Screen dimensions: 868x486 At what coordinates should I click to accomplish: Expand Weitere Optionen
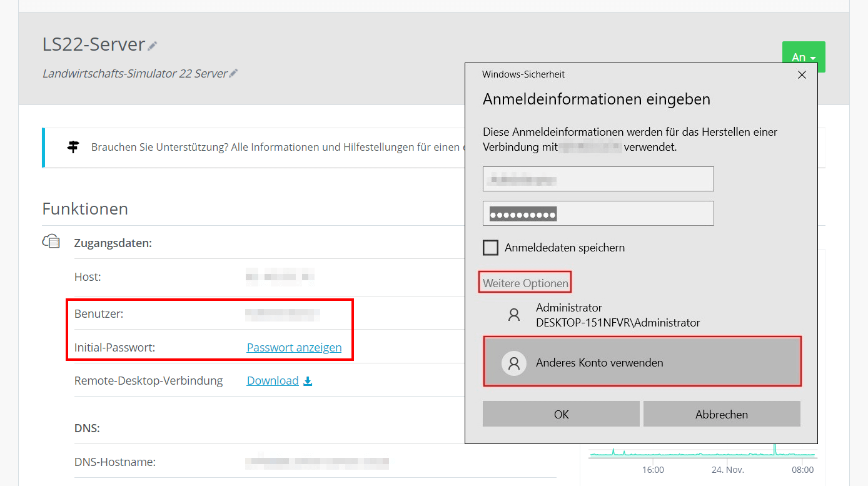click(x=525, y=283)
